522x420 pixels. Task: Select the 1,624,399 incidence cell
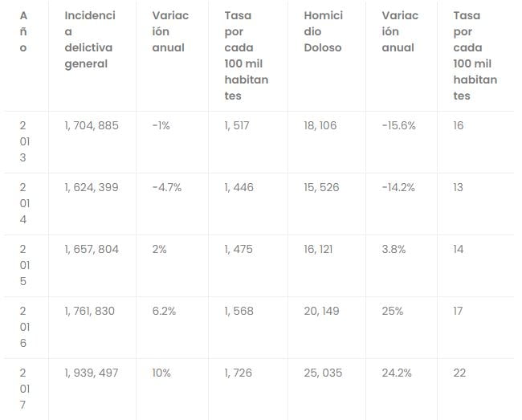click(x=92, y=188)
